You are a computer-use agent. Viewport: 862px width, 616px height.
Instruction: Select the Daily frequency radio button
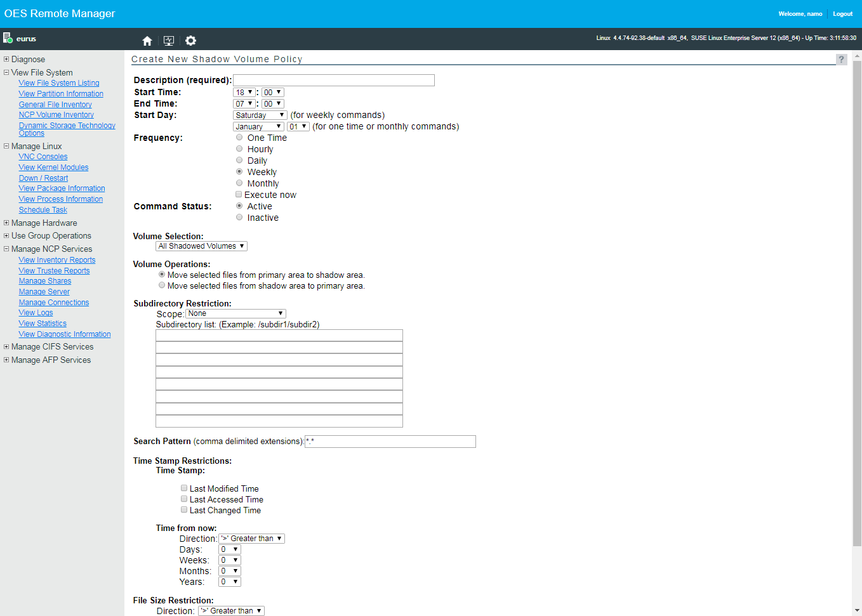tap(239, 160)
